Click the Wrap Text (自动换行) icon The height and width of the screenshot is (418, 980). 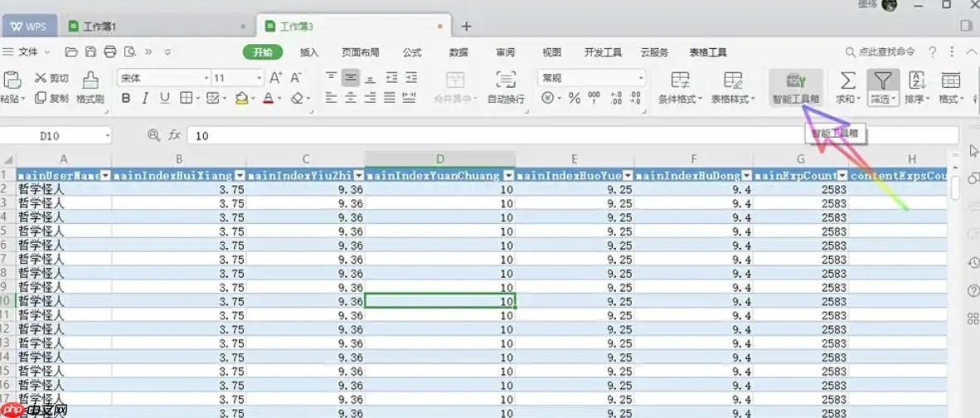(506, 80)
